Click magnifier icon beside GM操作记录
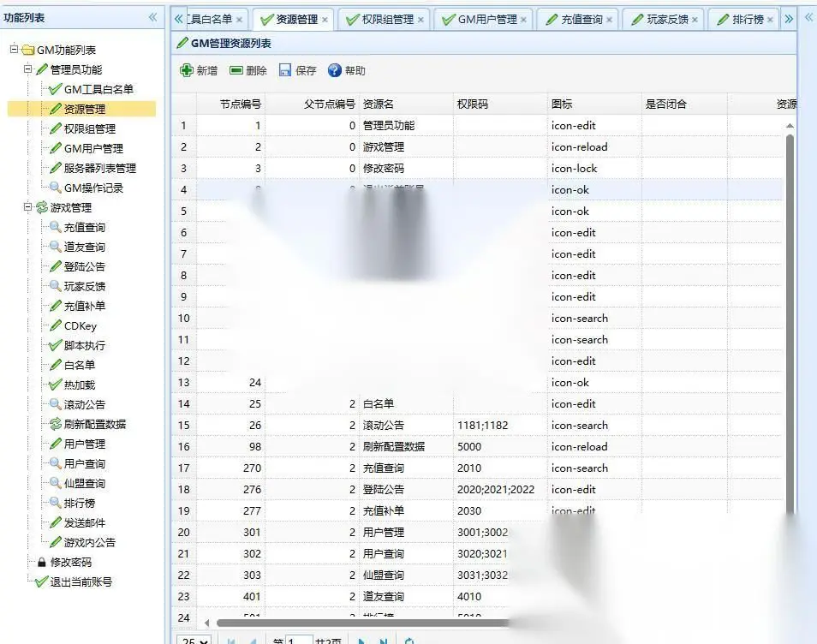The image size is (817, 644). pyautogui.click(x=55, y=188)
